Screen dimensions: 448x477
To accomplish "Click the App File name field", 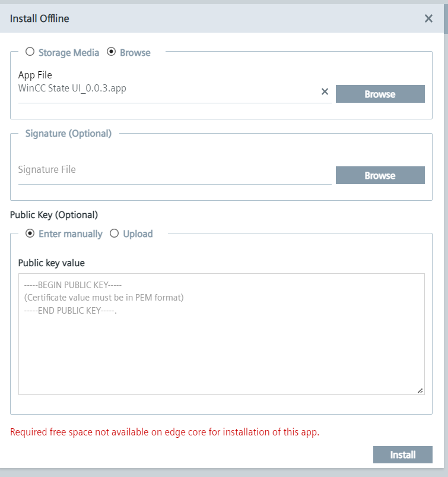I will (x=166, y=89).
